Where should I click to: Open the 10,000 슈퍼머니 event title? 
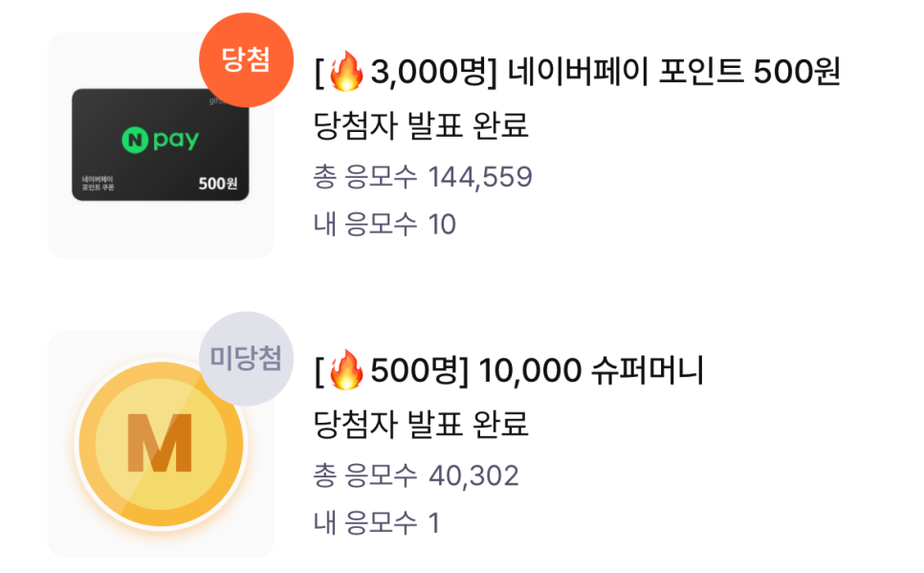coord(510,371)
